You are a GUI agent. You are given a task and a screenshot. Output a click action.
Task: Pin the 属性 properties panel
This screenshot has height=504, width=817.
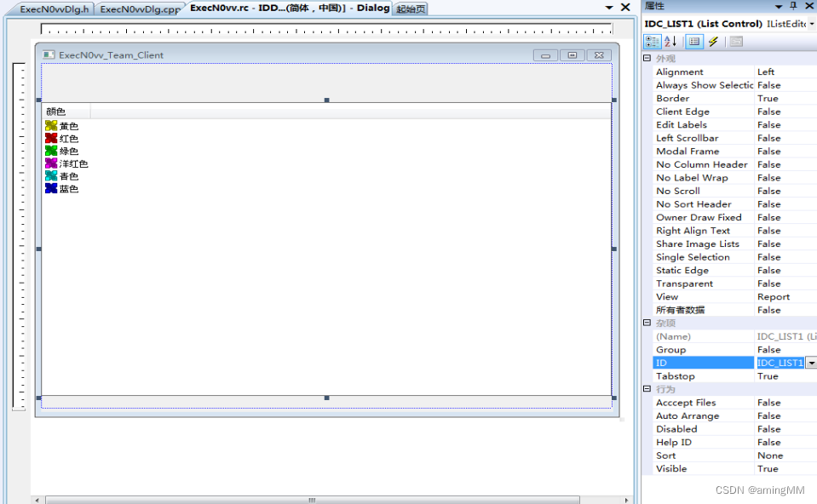(793, 6)
